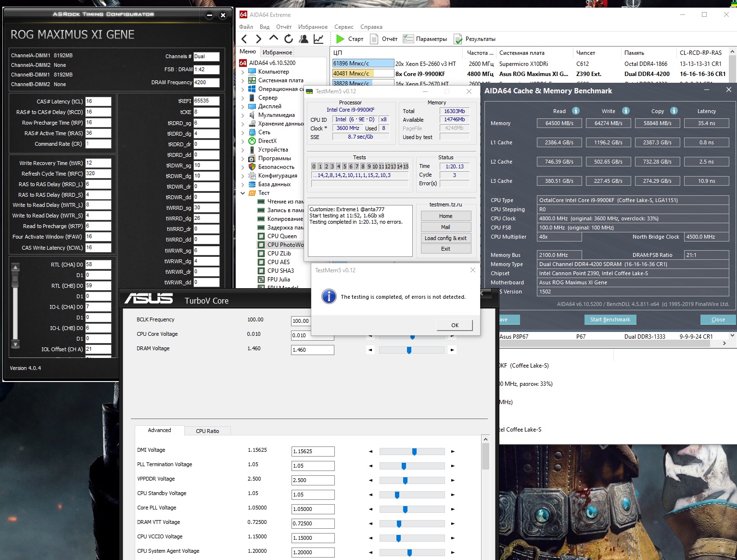737x560 pixels.
Task: Go back using AIDA64 toolbar left arrow
Action: (x=244, y=39)
